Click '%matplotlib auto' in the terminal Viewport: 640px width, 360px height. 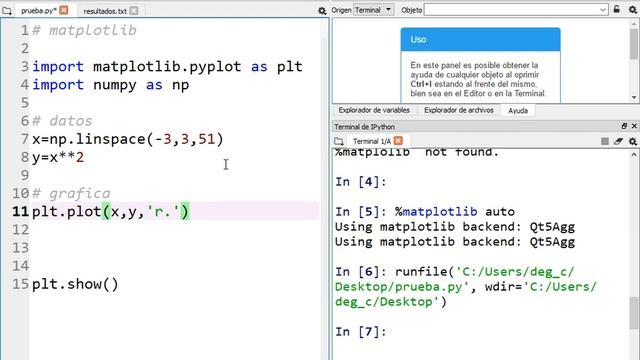coord(455,211)
